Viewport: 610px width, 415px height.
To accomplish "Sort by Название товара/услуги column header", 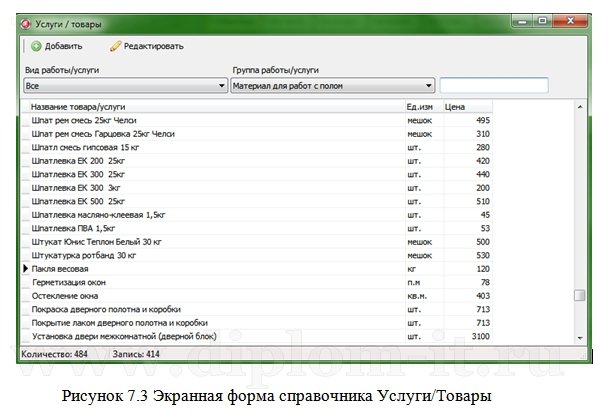I will tap(217, 107).
